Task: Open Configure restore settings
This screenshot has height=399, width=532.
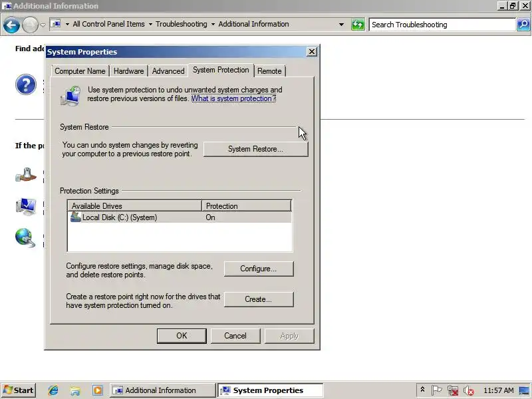Action: (259, 269)
